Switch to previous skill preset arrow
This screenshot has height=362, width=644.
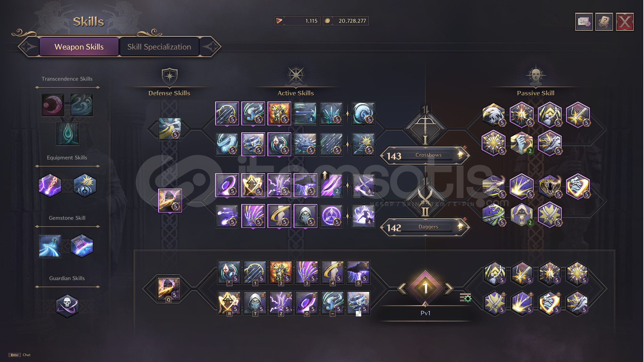(x=402, y=288)
